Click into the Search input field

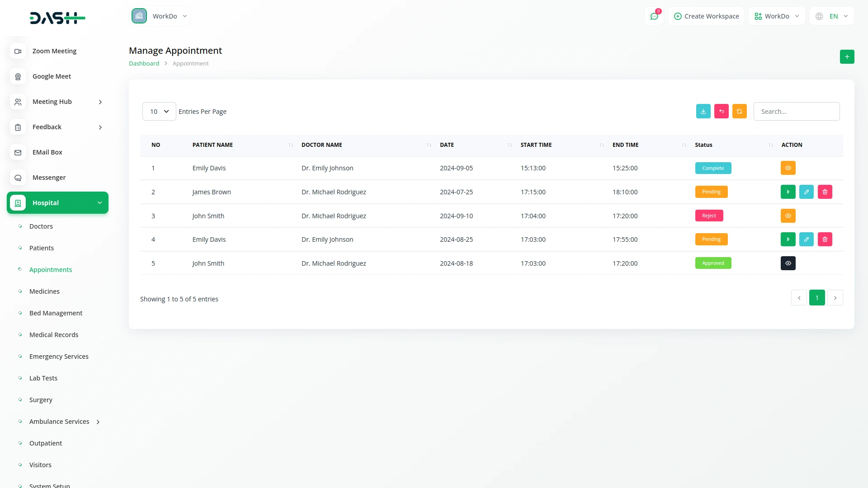point(796,112)
